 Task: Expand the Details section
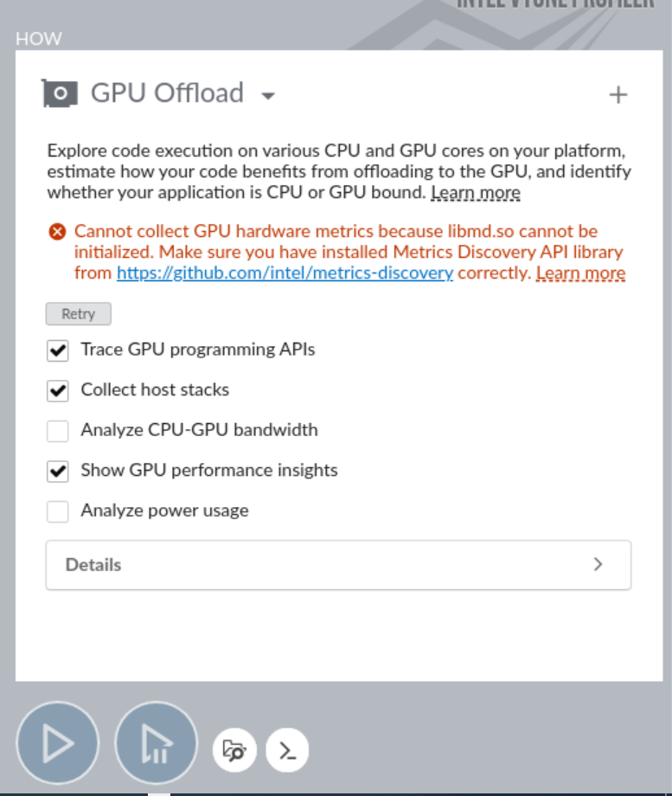(337, 564)
